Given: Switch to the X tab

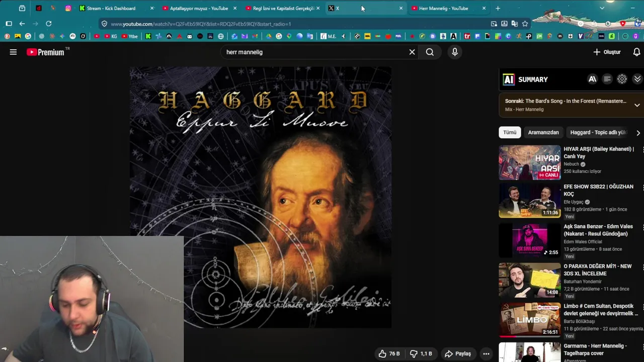Looking at the screenshot, I should 365,8.
